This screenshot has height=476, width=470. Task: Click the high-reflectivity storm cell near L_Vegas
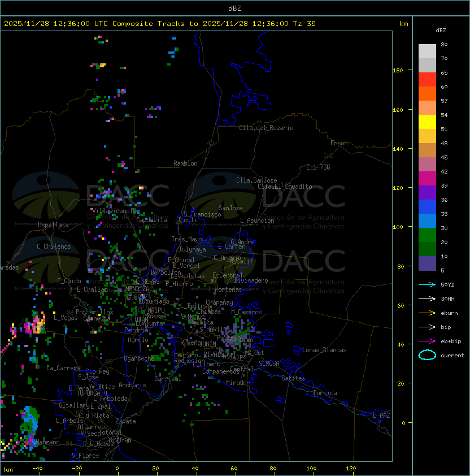tap(35, 324)
